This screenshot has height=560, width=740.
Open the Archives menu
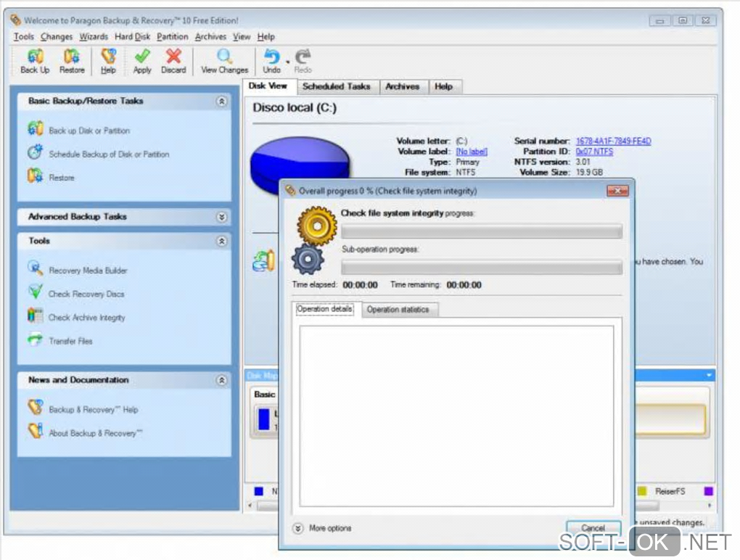(x=210, y=36)
